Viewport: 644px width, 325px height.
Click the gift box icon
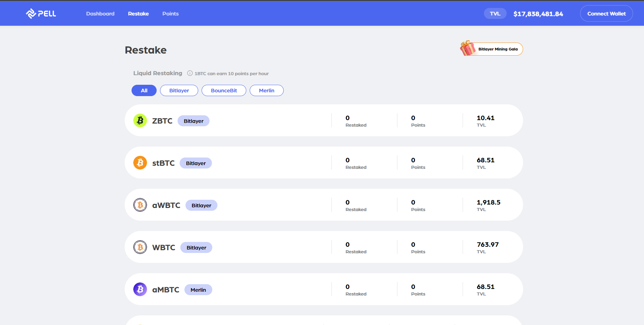468,48
